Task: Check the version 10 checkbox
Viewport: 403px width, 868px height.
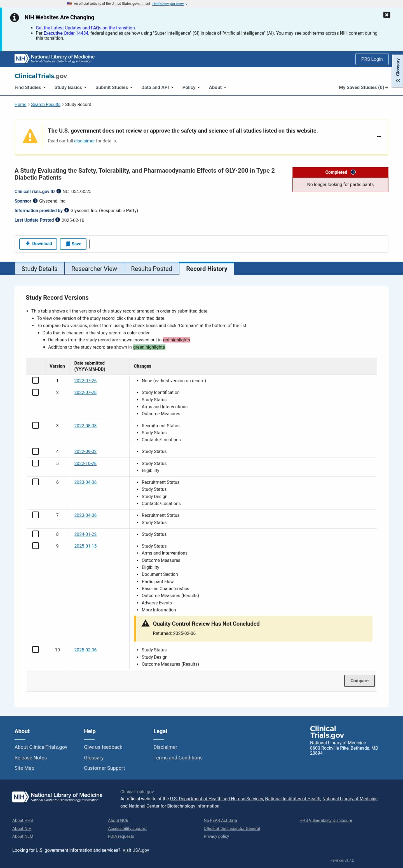Action: click(x=35, y=649)
